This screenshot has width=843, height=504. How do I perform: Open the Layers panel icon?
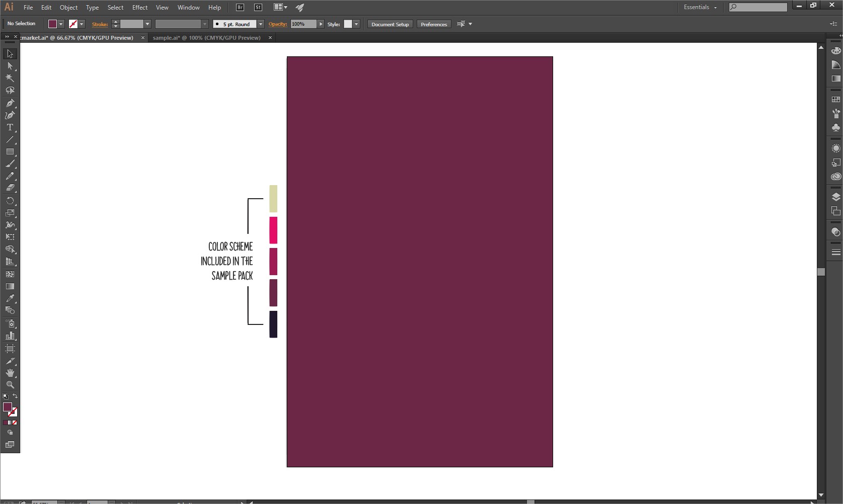836,197
